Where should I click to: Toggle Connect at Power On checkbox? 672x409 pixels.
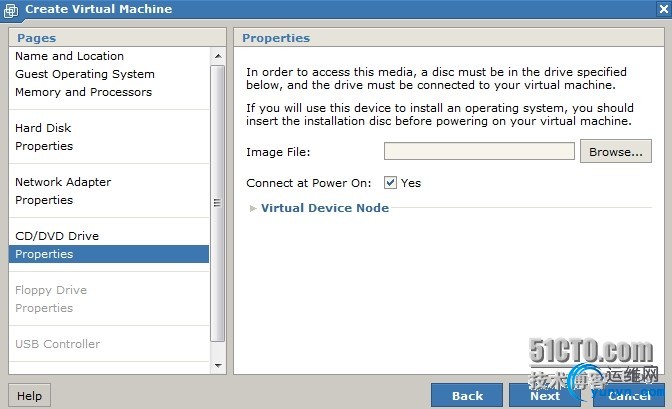point(390,183)
